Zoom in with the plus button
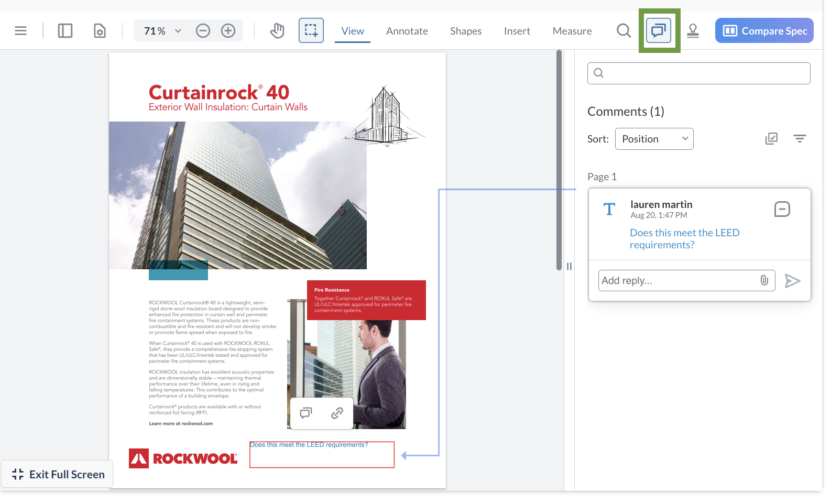831x504 pixels. [x=228, y=31]
